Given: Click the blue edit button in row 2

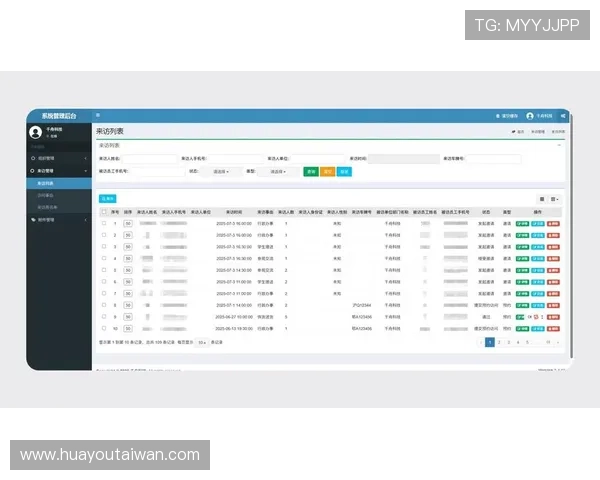Looking at the screenshot, I should point(538,234).
